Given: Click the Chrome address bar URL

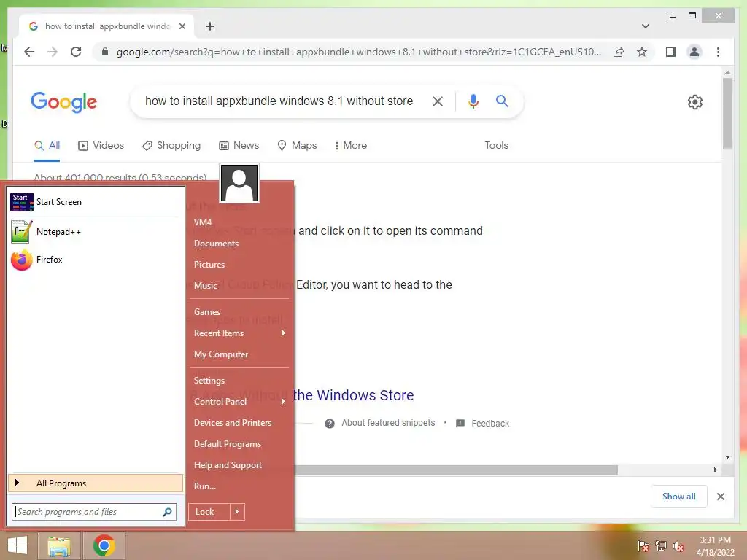Looking at the screenshot, I should (358, 52).
